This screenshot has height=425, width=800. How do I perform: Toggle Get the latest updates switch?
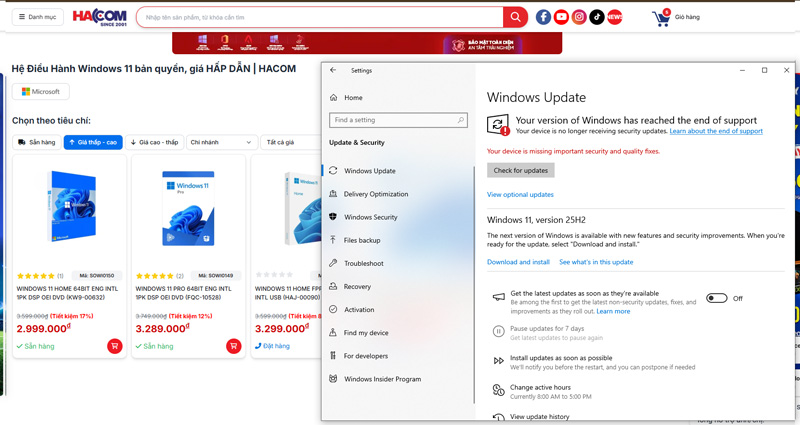716,298
